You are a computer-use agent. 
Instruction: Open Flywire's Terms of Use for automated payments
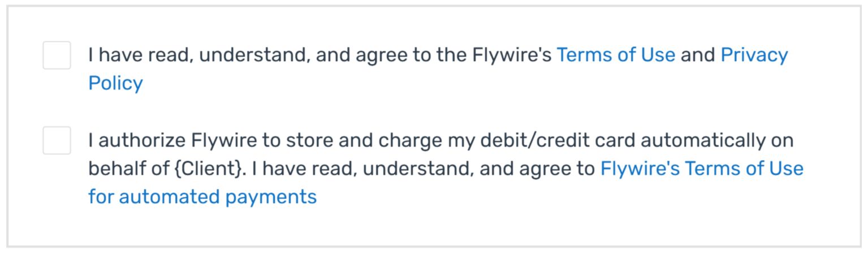click(701, 169)
